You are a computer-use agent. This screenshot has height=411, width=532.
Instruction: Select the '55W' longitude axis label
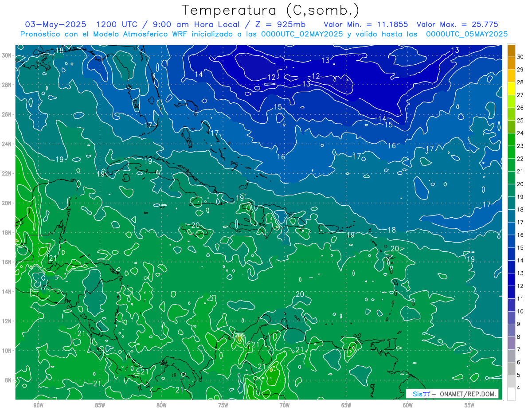click(469, 405)
